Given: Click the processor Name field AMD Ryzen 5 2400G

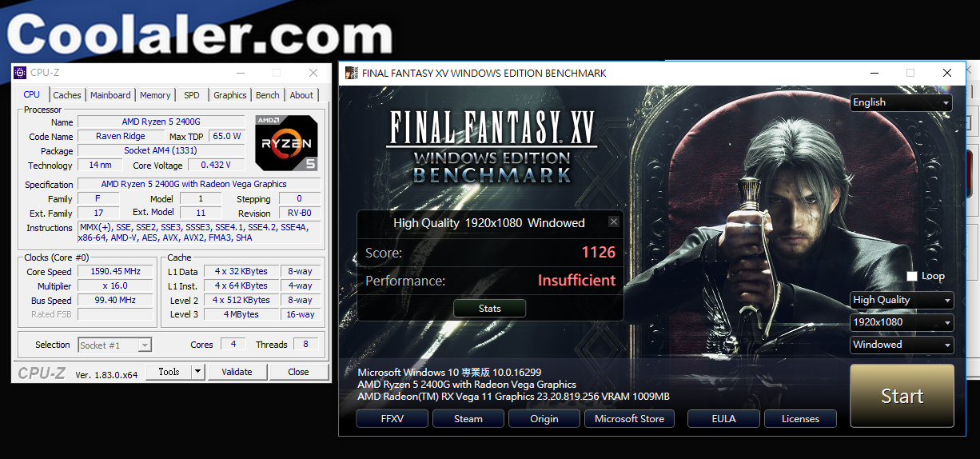Looking at the screenshot, I should 161,122.
